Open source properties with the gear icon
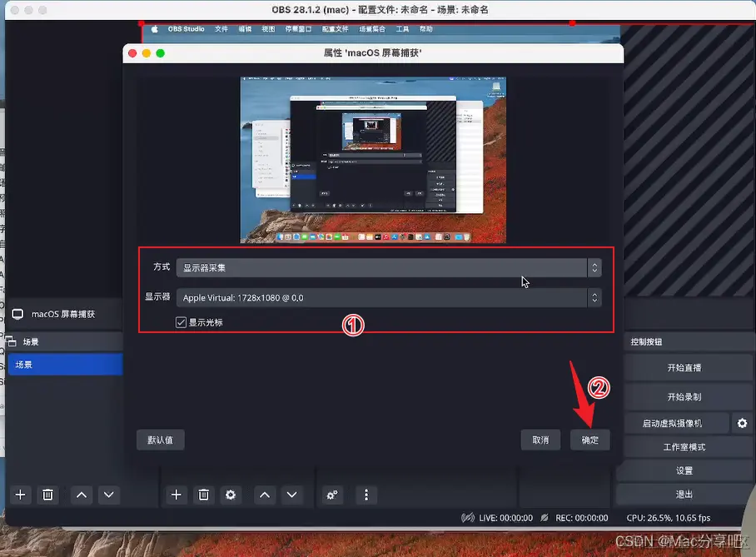This screenshot has height=557, width=756. (x=231, y=495)
